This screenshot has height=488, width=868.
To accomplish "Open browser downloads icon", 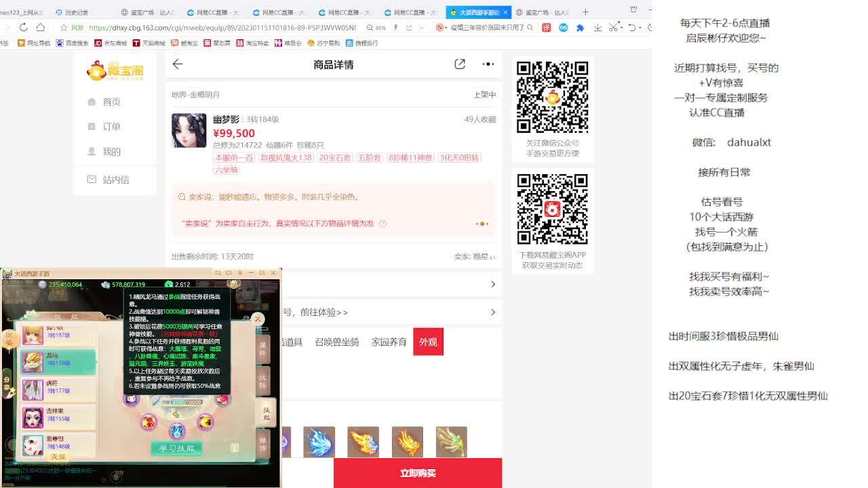I will pos(597,28).
